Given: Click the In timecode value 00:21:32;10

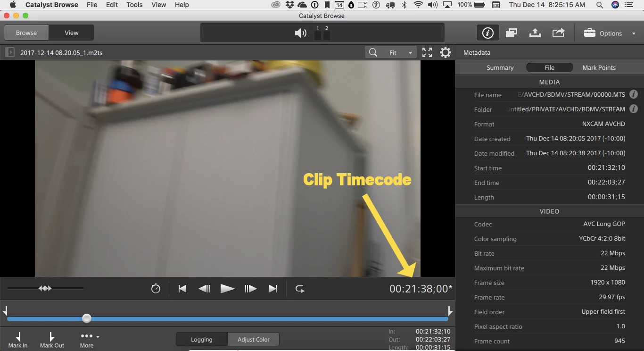Looking at the screenshot, I should [433, 331].
